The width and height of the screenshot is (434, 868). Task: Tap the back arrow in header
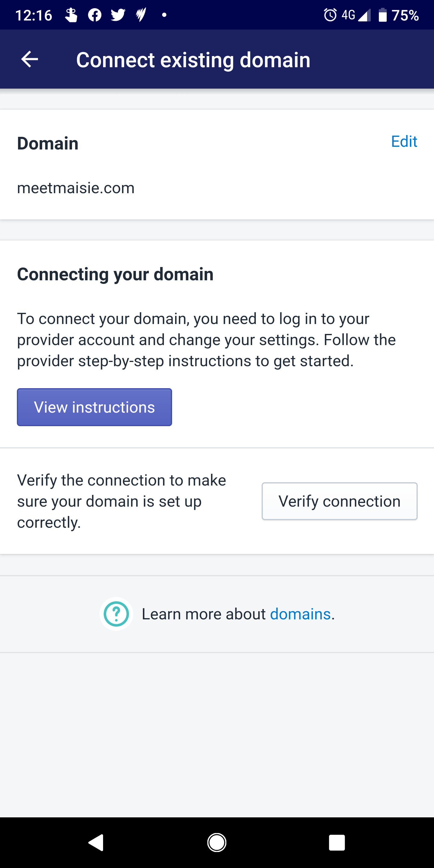coord(30,59)
